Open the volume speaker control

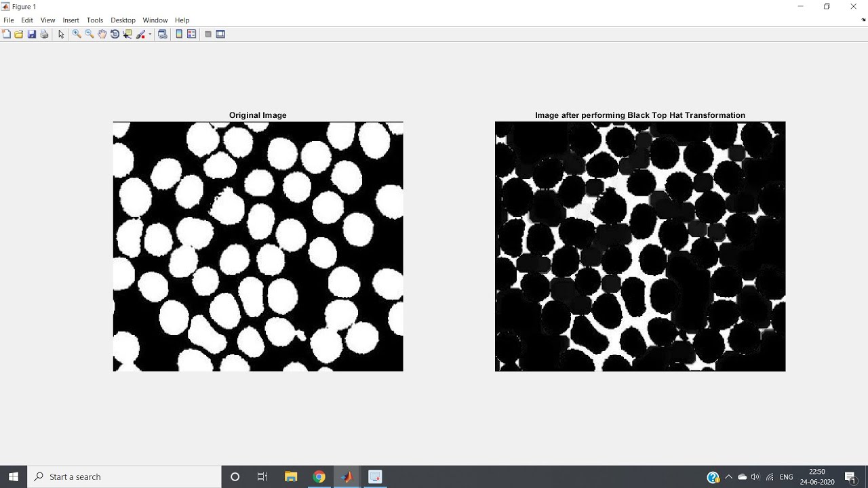pyautogui.click(x=755, y=477)
